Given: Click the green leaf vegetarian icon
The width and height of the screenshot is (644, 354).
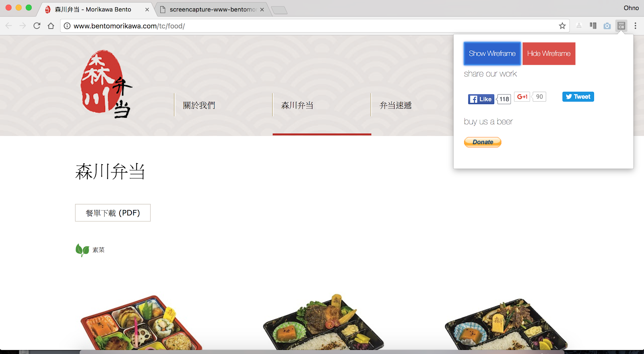Looking at the screenshot, I should [x=82, y=250].
